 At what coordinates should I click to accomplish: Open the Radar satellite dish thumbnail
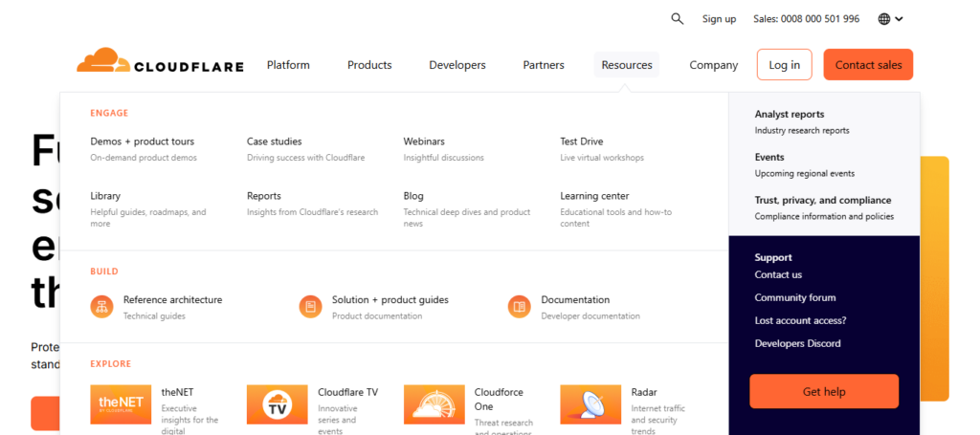(590, 404)
